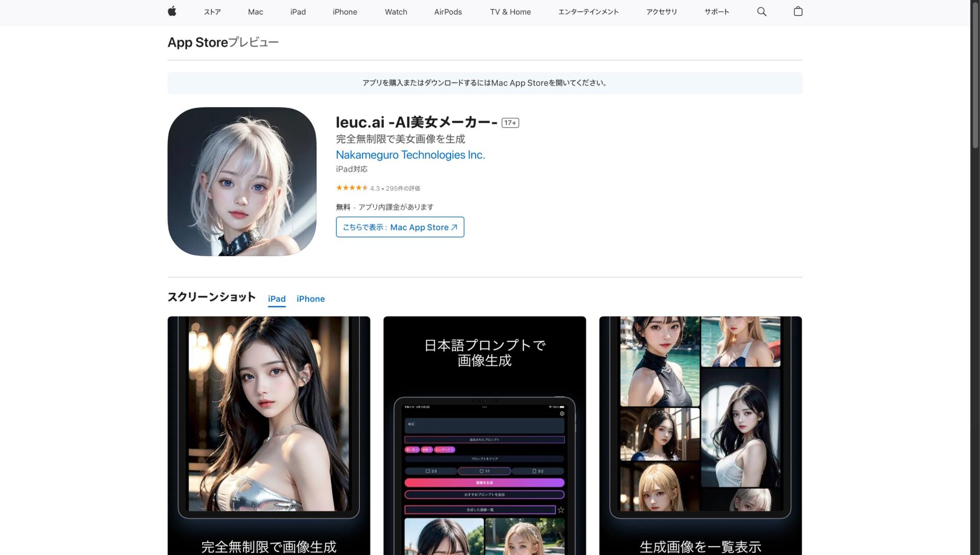Select the iPad screenshots tab

pos(277,299)
